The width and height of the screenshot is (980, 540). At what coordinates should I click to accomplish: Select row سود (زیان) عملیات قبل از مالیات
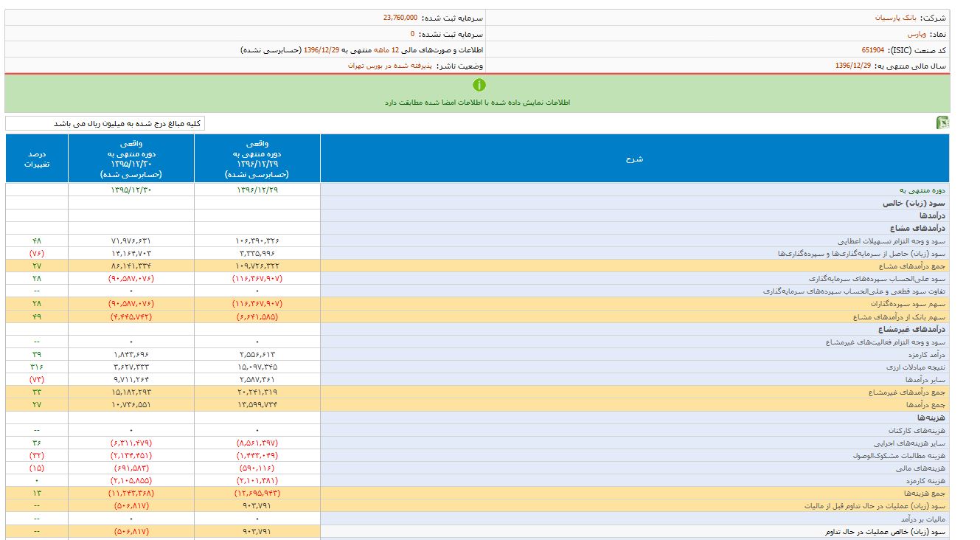(477, 506)
